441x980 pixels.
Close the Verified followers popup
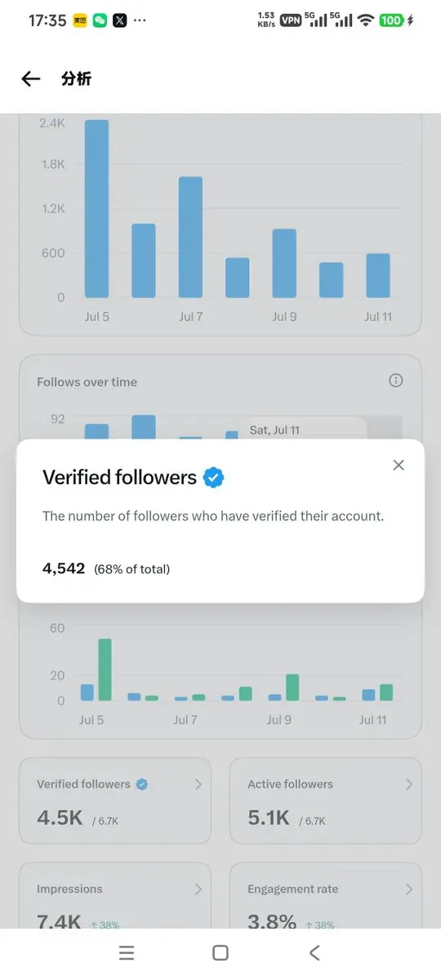[x=399, y=465]
